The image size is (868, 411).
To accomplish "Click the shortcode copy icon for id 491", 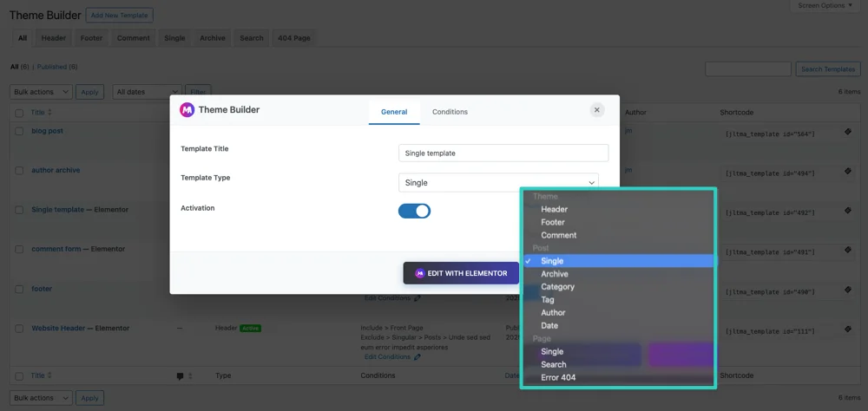I will pos(847,250).
